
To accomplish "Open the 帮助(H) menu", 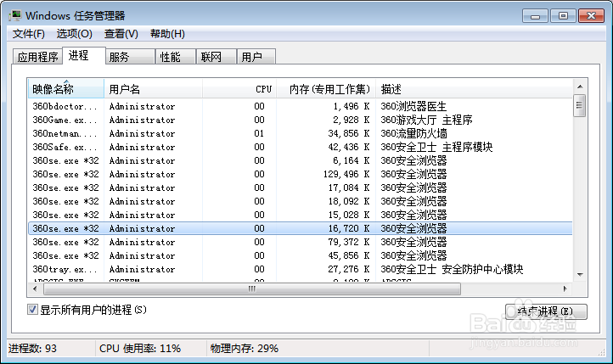I will (167, 34).
